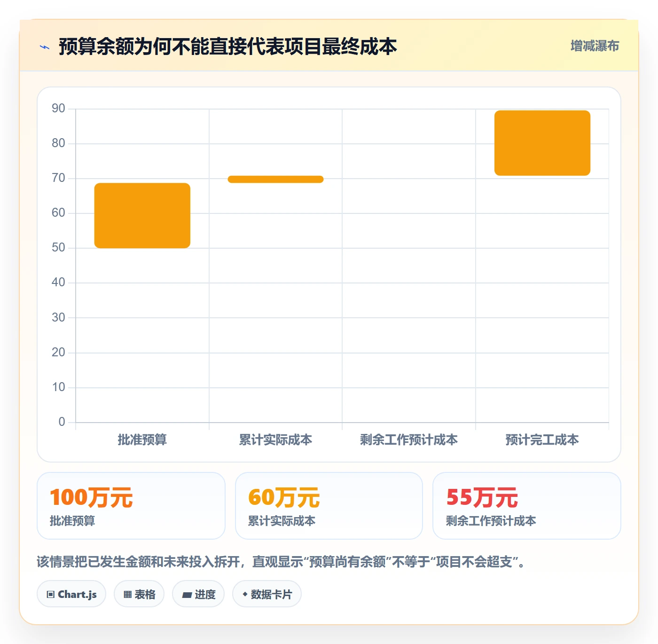Click the y-axis tick label 70
This screenshot has height=644, width=658.
58,178
